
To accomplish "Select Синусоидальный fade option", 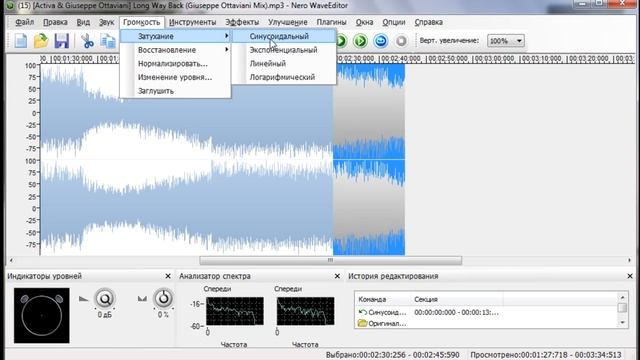I will (x=284, y=36).
